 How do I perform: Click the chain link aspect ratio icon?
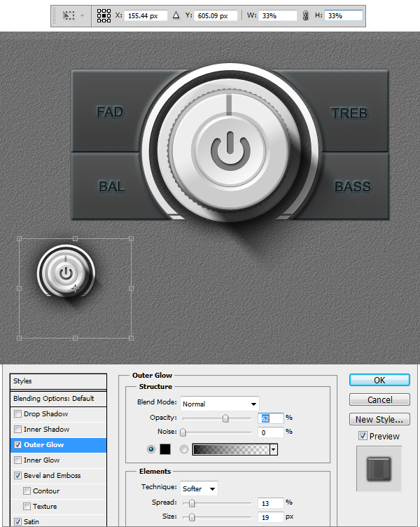305,15
